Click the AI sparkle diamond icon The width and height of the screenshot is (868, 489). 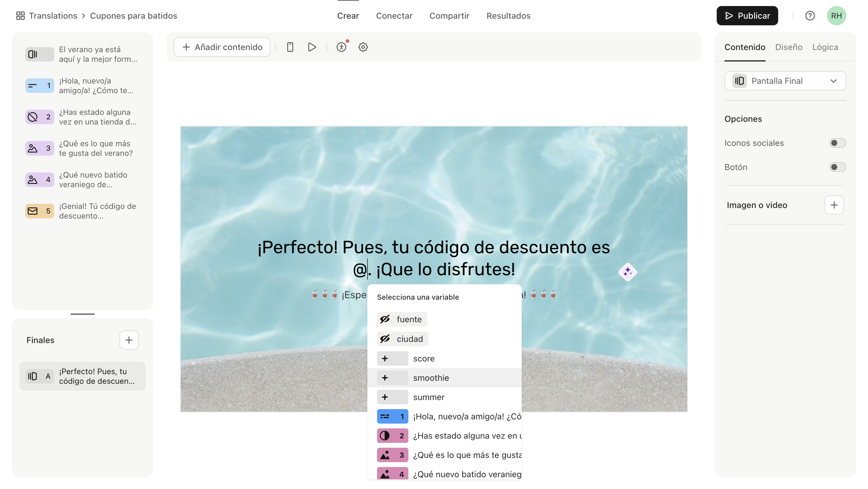click(627, 272)
